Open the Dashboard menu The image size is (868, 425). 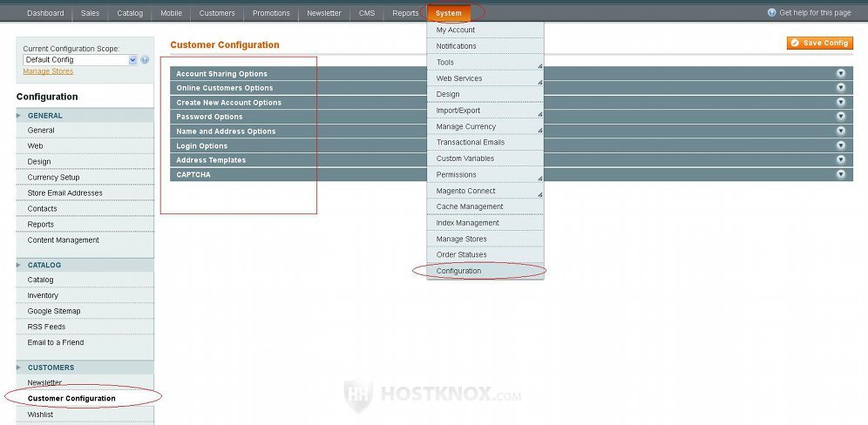pyautogui.click(x=45, y=13)
